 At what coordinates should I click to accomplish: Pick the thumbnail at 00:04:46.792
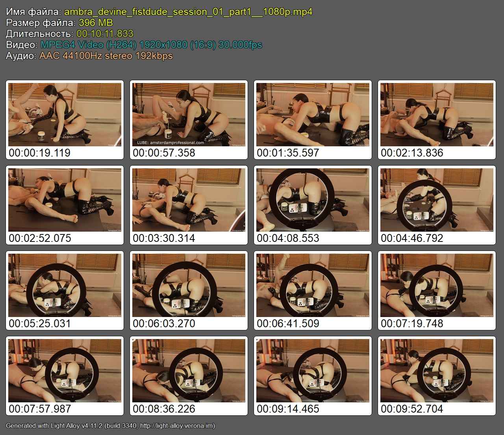437,200
